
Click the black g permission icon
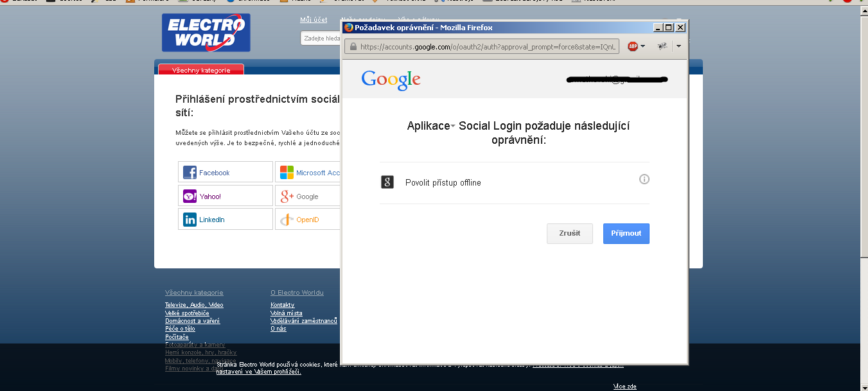point(387,182)
